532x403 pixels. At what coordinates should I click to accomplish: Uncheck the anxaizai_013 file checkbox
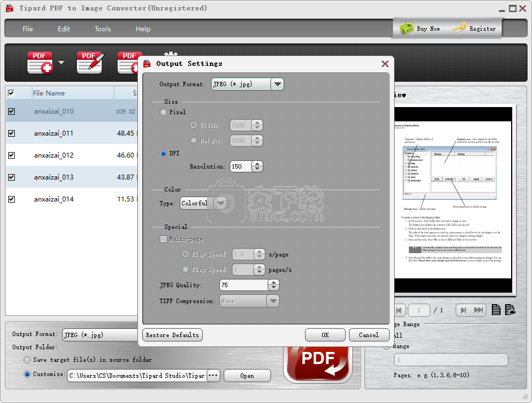12,177
